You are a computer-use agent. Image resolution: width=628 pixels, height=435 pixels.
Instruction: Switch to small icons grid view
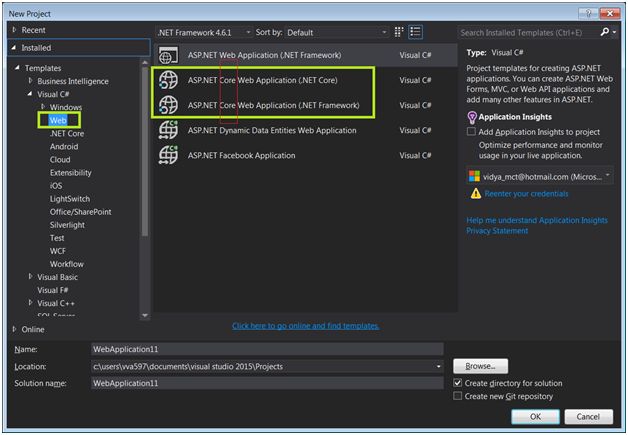point(399,32)
